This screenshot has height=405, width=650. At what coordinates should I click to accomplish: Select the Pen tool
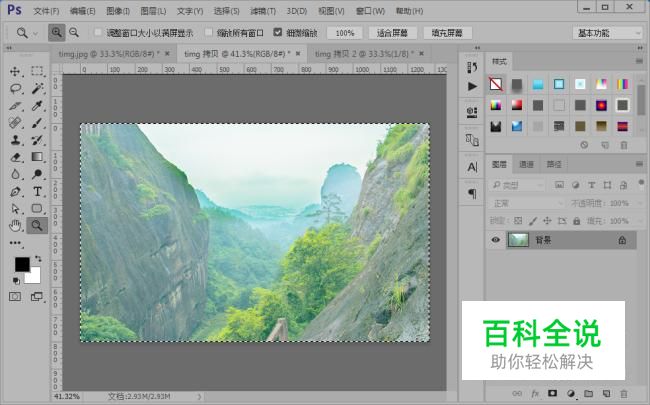tap(15, 192)
